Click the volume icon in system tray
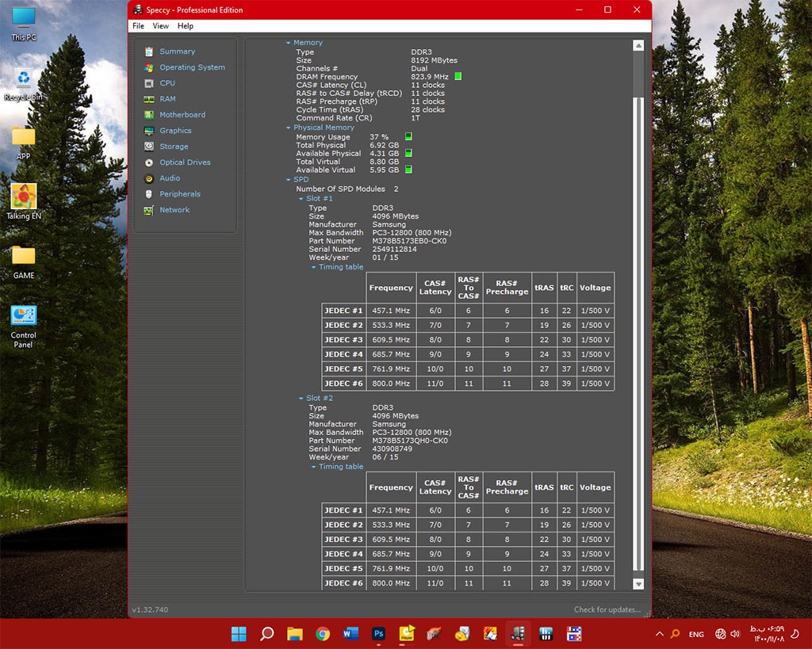The image size is (812, 649). click(735, 634)
